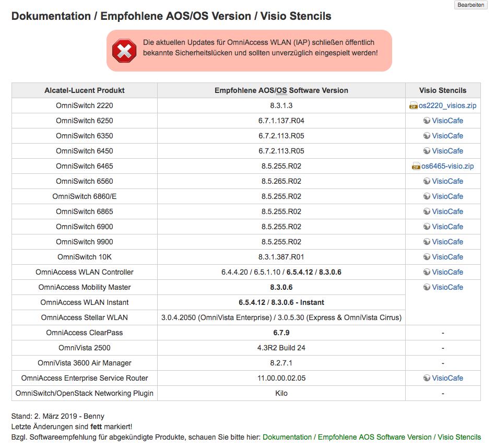Click the security warning text about OmniAccess WLAN
Screen dimensions: 495x448
(260, 48)
